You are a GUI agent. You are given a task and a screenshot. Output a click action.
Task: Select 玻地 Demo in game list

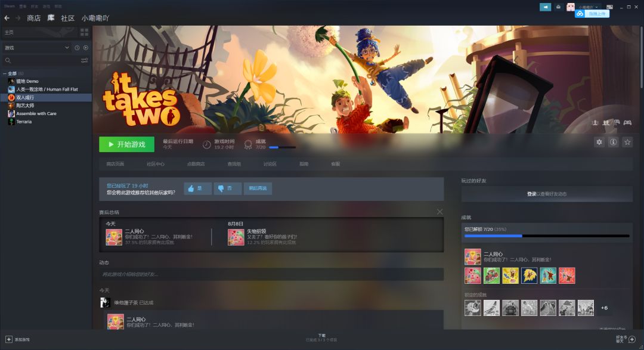[x=27, y=81]
